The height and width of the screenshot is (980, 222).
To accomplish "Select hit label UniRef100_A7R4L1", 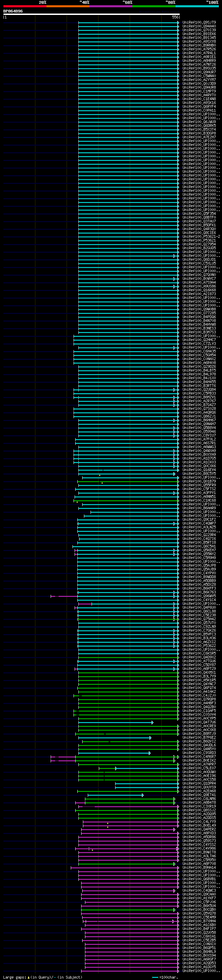I will pyautogui.click(x=199, y=53).
